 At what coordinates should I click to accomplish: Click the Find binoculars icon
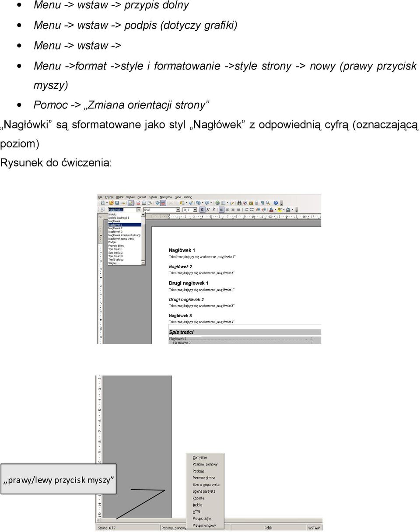point(239,203)
